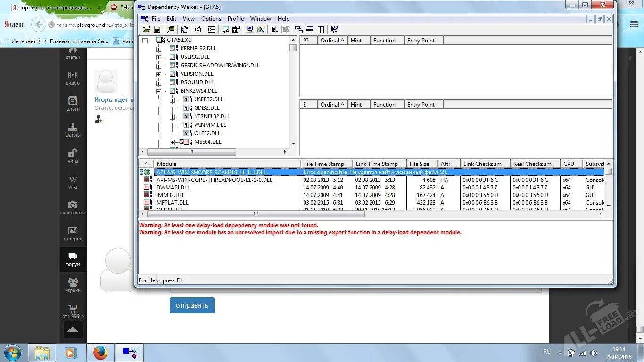The image size is (644, 362).
Task: Select MFPLAT.DLL in the module list
Action: 372,203
